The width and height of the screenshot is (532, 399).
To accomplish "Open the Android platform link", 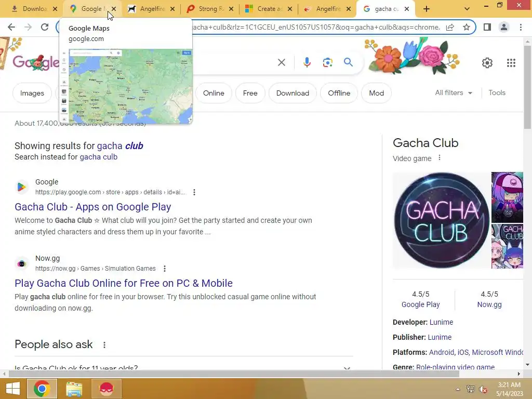I will [x=442, y=352].
